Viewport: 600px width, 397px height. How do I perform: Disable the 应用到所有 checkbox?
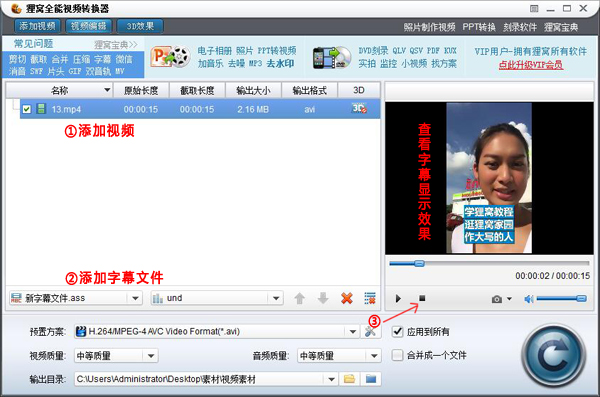[398, 331]
